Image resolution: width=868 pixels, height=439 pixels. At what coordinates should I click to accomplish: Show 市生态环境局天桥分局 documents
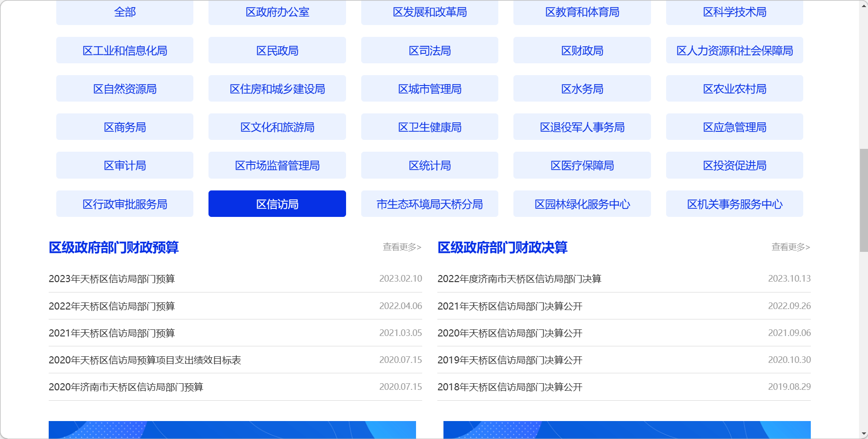point(430,204)
